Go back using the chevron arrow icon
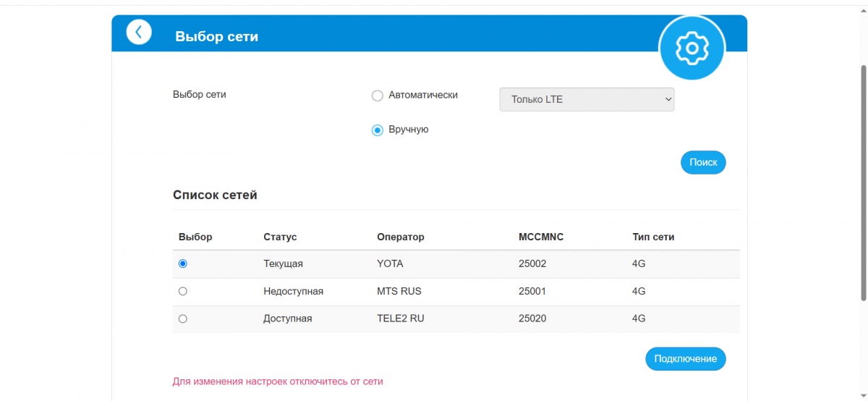Image resolution: width=868 pixels, height=401 pixels. pos(139,33)
